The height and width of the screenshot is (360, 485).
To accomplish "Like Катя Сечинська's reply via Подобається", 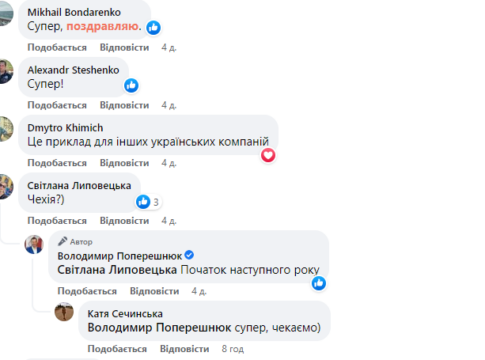I will (x=117, y=349).
